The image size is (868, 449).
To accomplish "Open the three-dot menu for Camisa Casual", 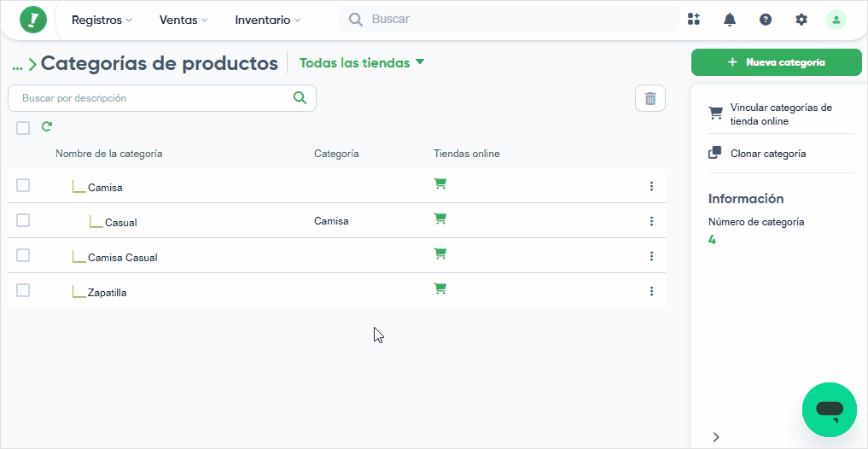I will [x=651, y=256].
